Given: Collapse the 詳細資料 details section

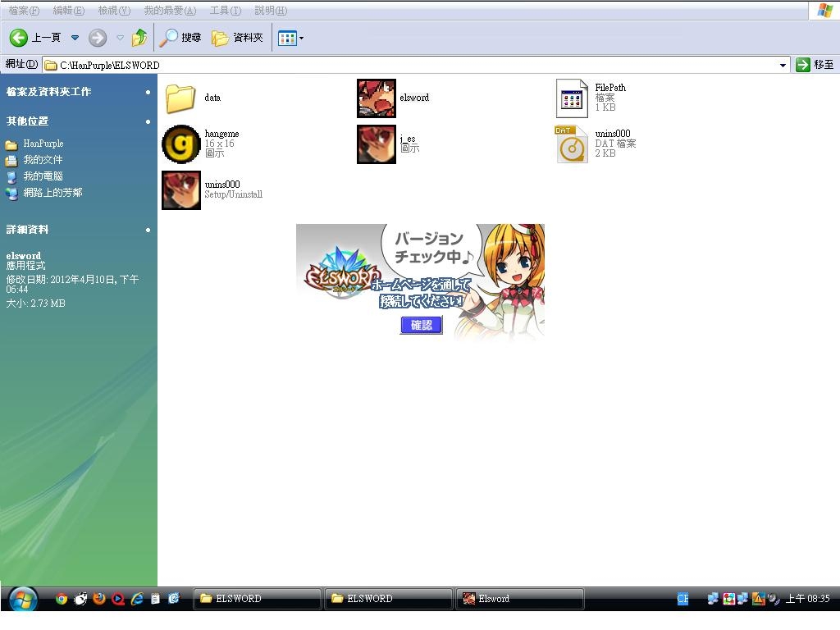Looking at the screenshot, I should (148, 230).
